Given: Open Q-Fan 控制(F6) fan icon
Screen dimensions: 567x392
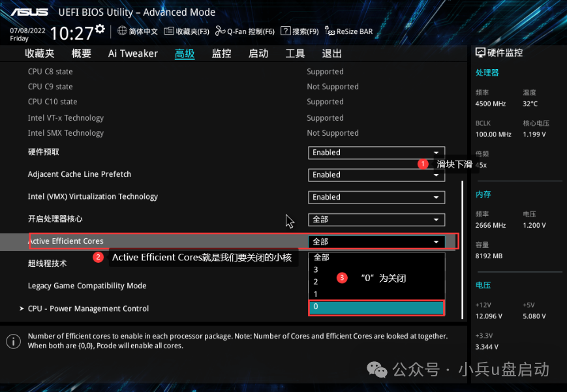Looking at the screenshot, I should pyautogui.click(x=220, y=31).
